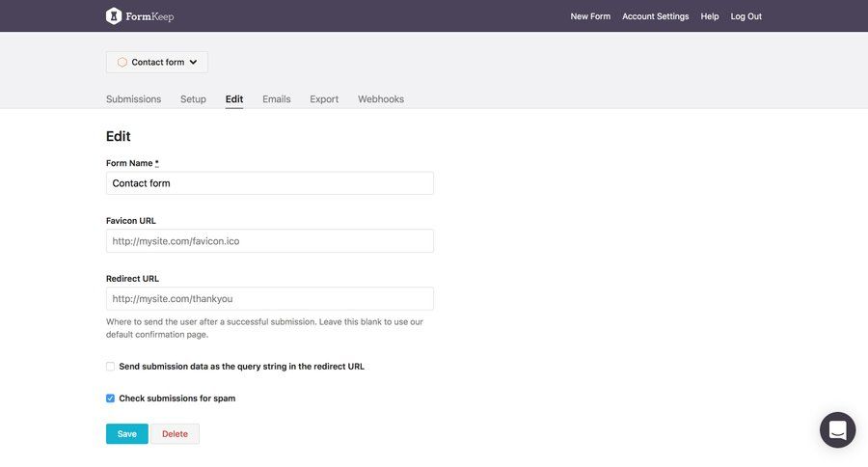Click Log Out
The width and height of the screenshot is (868, 467).
click(x=746, y=16)
